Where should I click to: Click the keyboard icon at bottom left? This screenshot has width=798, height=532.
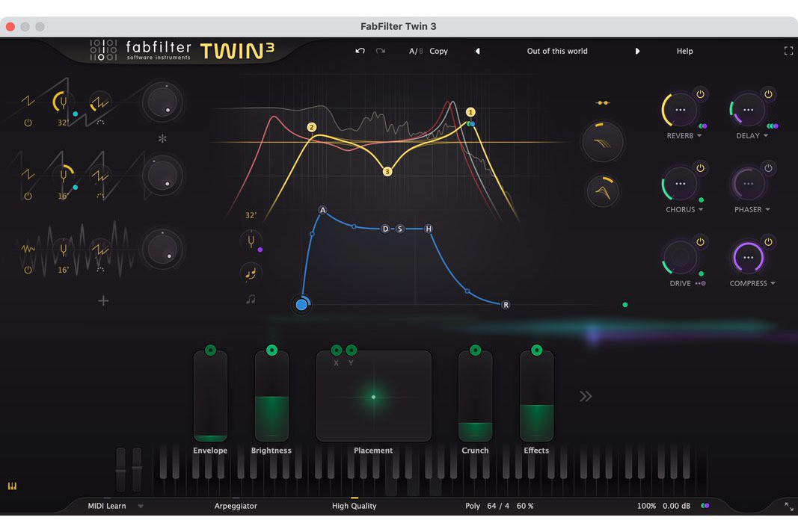12,486
